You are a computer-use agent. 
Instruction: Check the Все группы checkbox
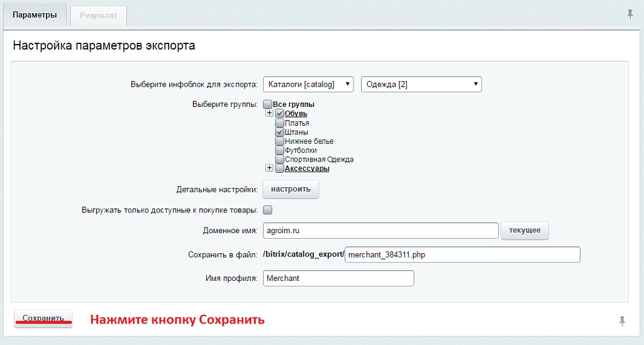click(267, 104)
